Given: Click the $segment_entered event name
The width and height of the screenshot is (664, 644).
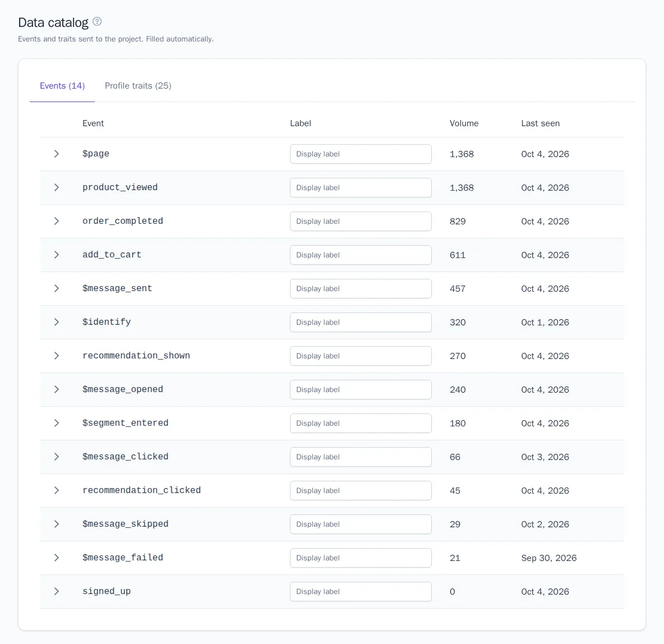Looking at the screenshot, I should pos(126,423).
